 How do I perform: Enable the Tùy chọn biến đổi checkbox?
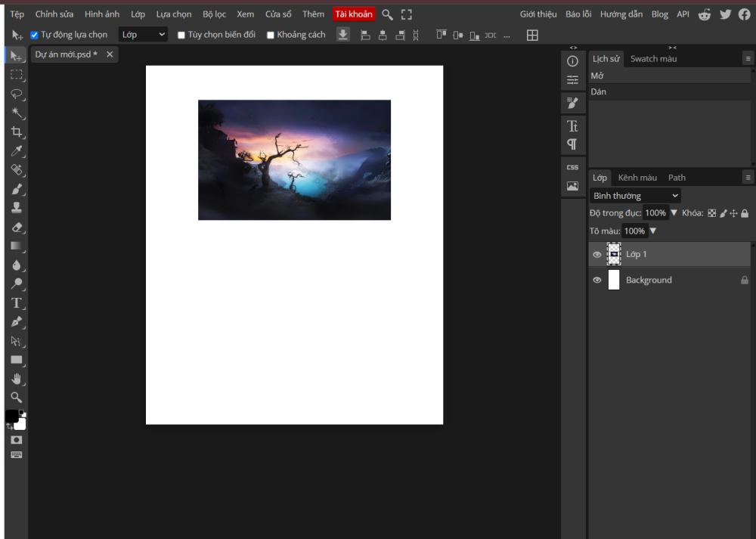tap(181, 35)
